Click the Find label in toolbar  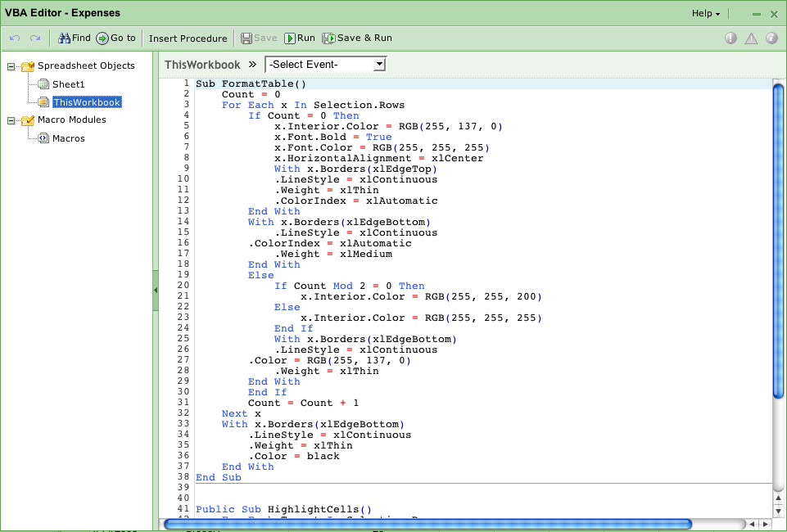tap(81, 38)
